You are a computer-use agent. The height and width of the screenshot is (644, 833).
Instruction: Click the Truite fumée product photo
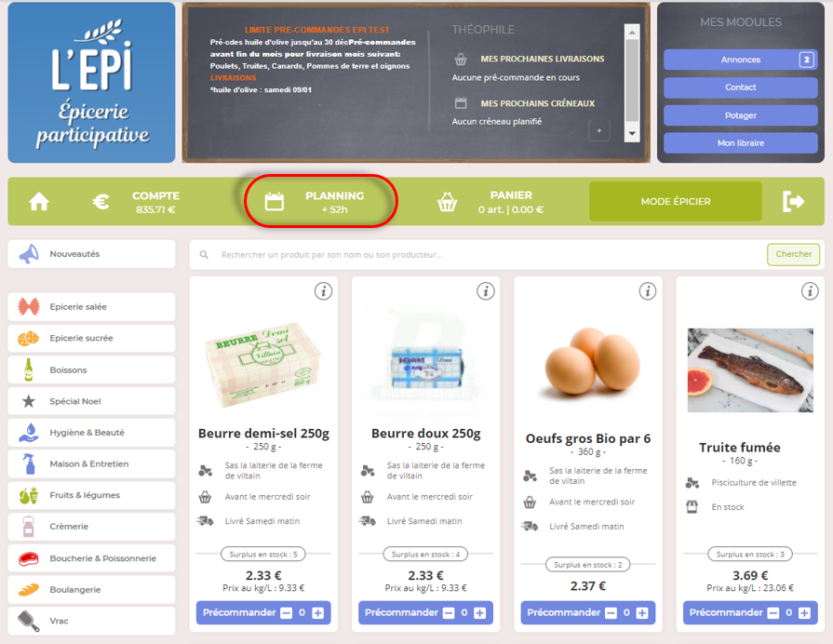click(750, 369)
